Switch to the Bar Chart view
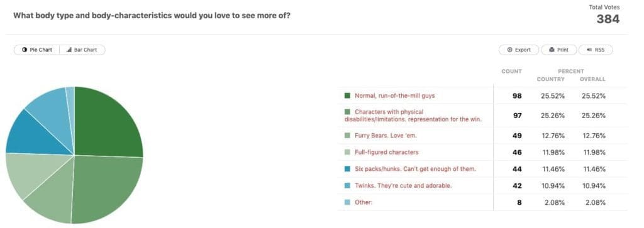This screenshot has height=228, width=644. point(82,50)
